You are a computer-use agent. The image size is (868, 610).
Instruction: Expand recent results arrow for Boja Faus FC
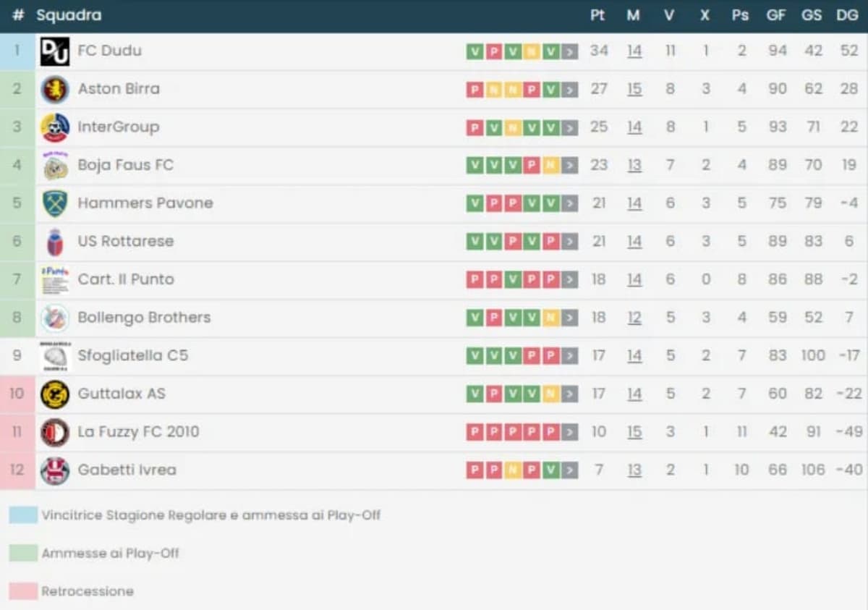[570, 166]
